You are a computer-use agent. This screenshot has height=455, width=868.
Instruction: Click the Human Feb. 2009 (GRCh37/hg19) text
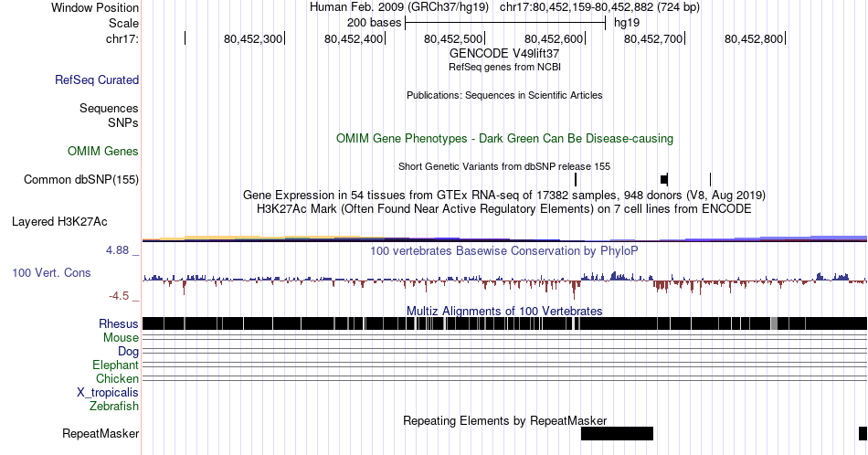pyautogui.click(x=399, y=7)
